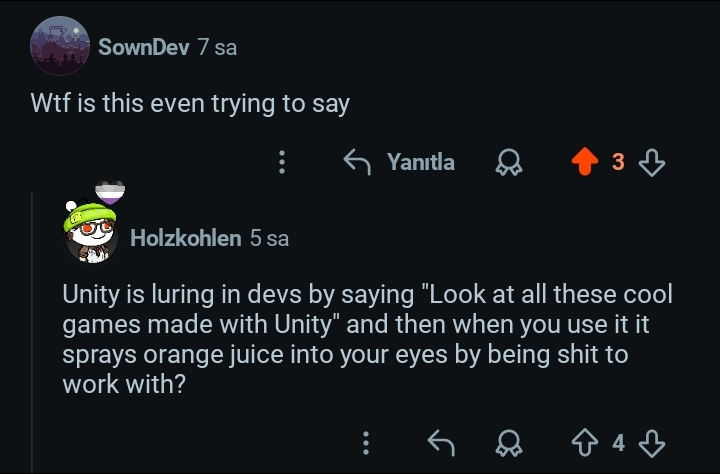Open SownDev's profile avatar
This screenshot has height=474, width=720.
[60, 47]
